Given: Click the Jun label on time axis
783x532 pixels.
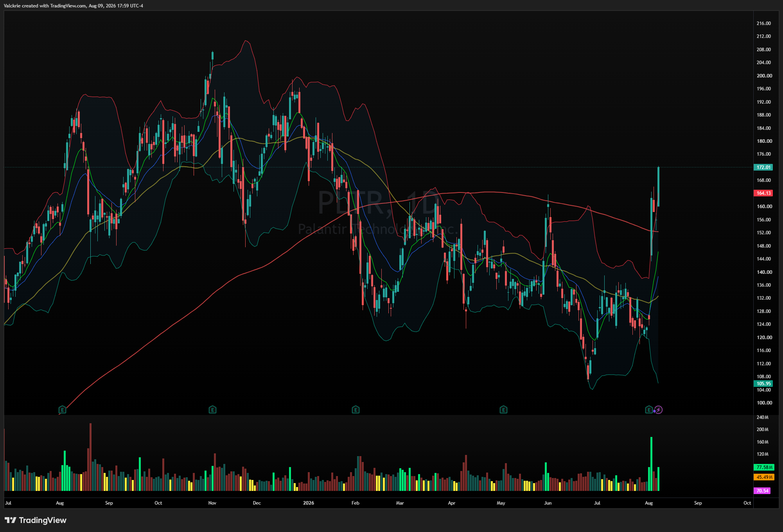Looking at the screenshot, I should pos(548,503).
